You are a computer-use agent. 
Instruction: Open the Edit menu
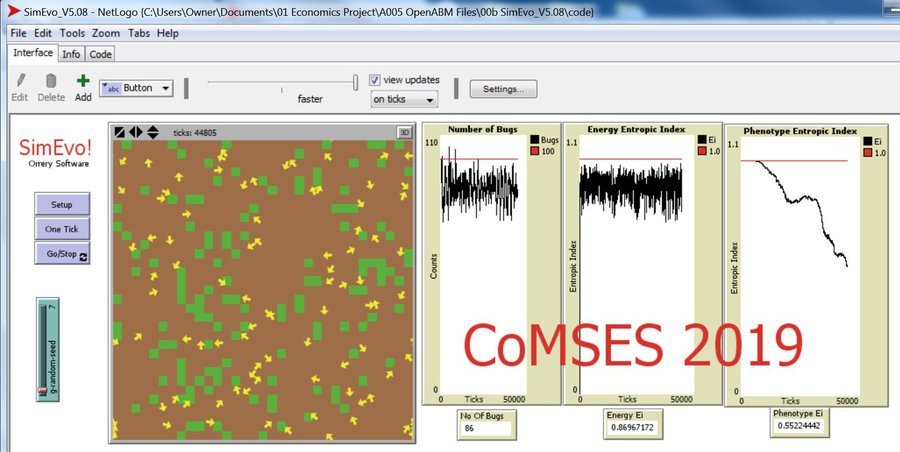click(x=42, y=33)
